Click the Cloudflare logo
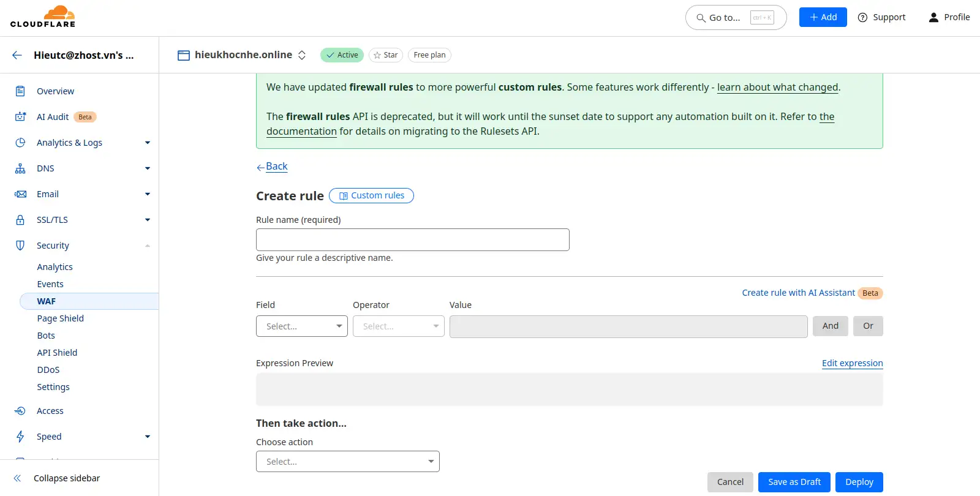980x496 pixels. tap(43, 17)
